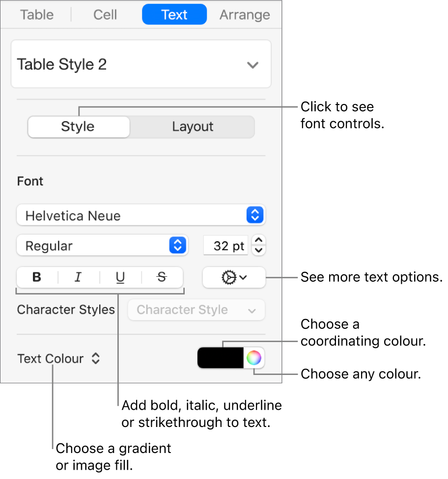Switch to the Style segment
Screen dimensions: 448x479
tap(78, 127)
